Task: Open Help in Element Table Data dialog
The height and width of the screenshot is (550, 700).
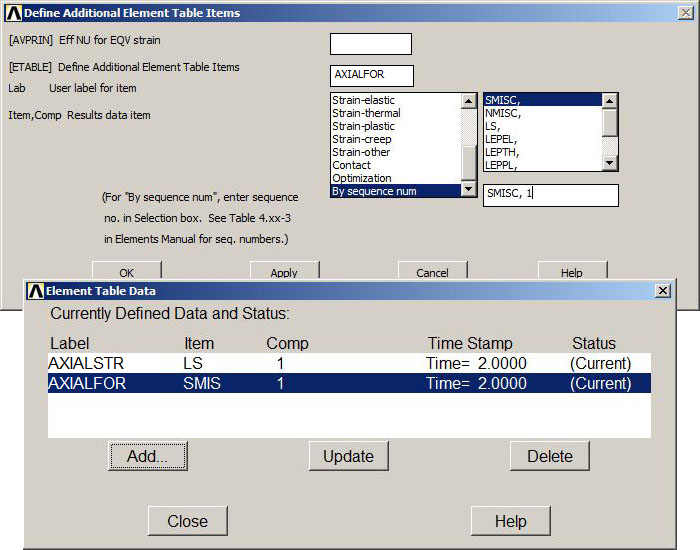Action: [511, 521]
